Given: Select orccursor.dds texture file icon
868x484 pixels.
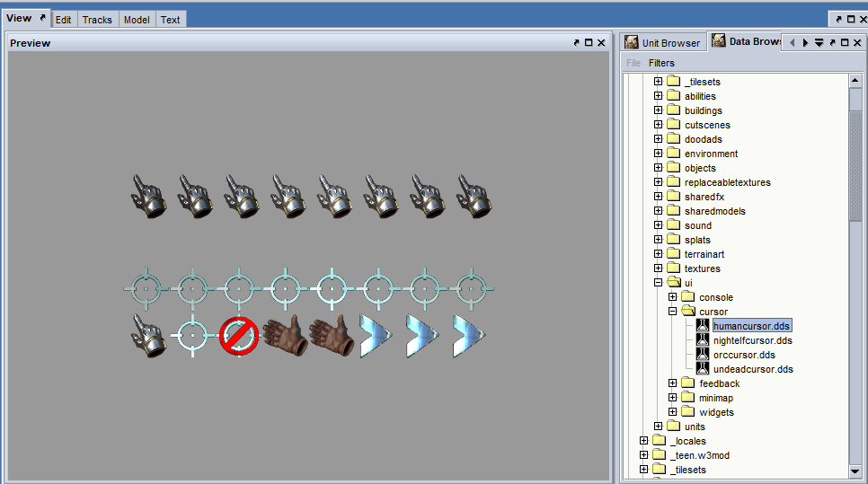Looking at the screenshot, I should [703, 355].
